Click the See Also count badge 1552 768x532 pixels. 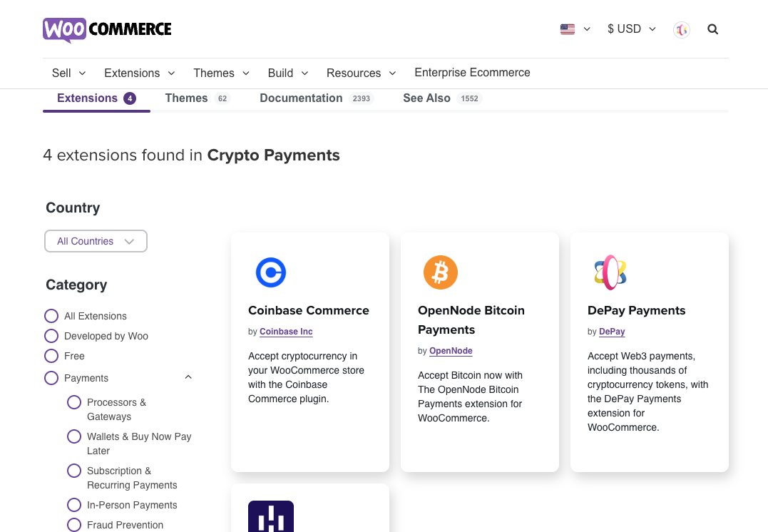click(x=469, y=98)
